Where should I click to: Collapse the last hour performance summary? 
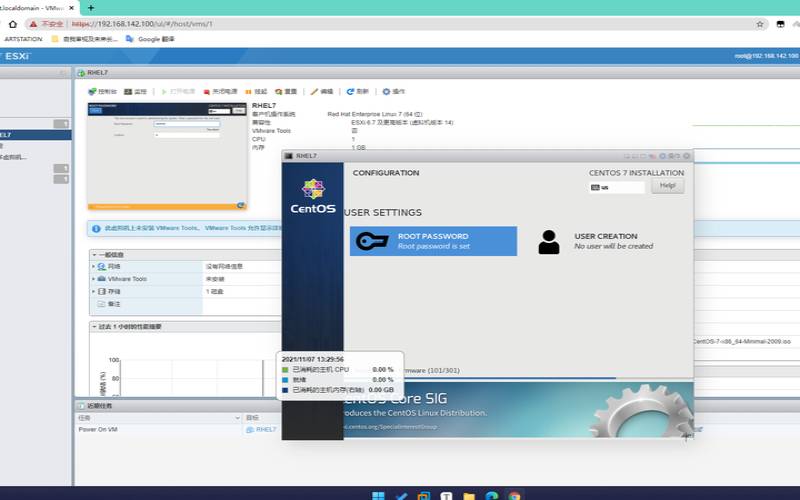pyautogui.click(x=94, y=326)
